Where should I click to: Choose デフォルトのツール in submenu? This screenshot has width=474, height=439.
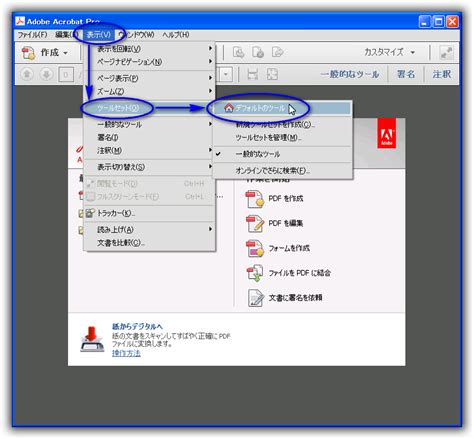pyautogui.click(x=283, y=108)
